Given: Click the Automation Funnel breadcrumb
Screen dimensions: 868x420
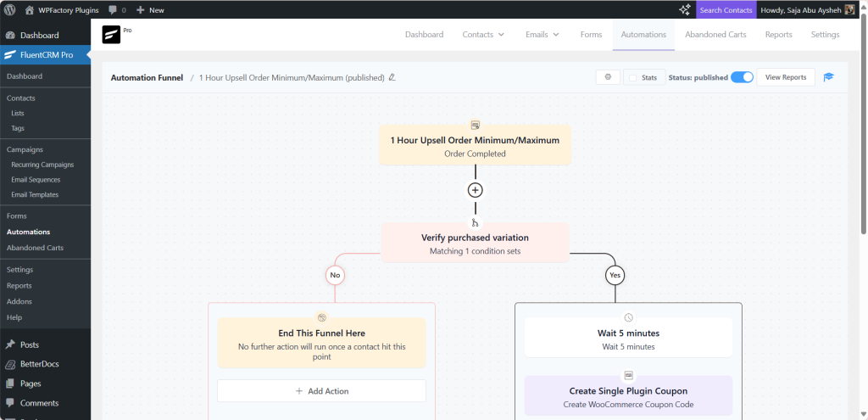Looking at the screenshot, I should tap(147, 78).
